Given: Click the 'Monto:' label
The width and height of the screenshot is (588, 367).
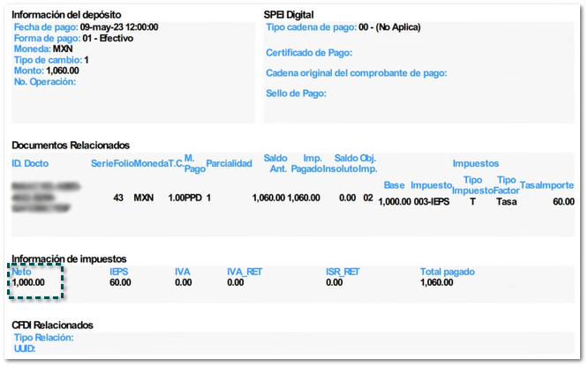Looking at the screenshot, I should (x=29, y=71).
